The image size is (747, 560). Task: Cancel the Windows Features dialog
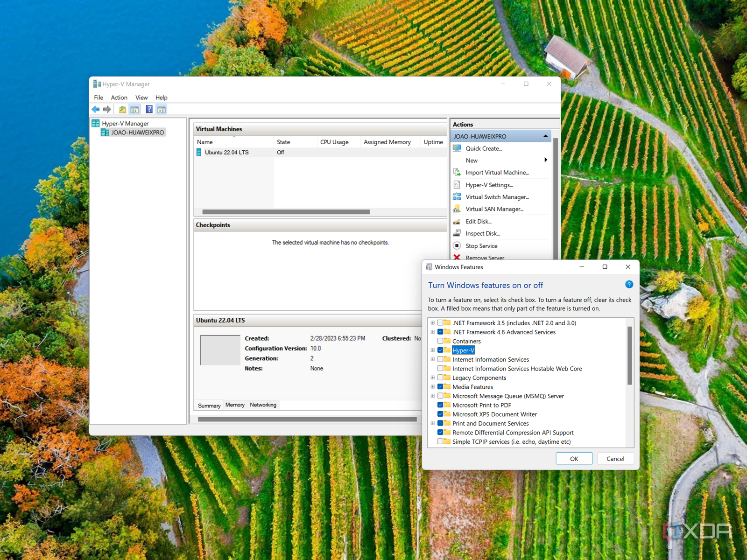[615, 459]
